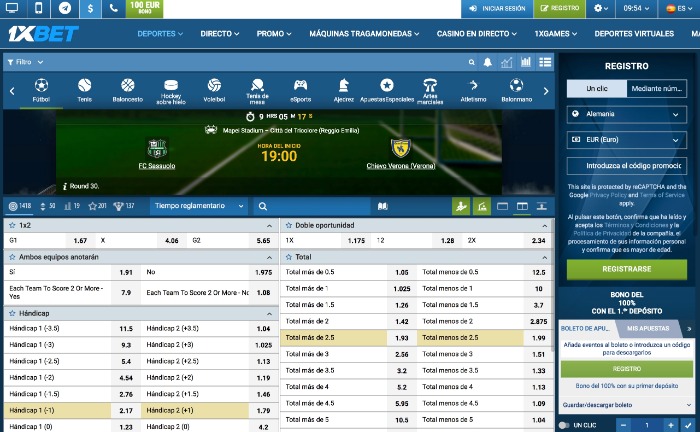Favorite Ambos equipos anotarán star
The image size is (700, 432).
point(12,257)
